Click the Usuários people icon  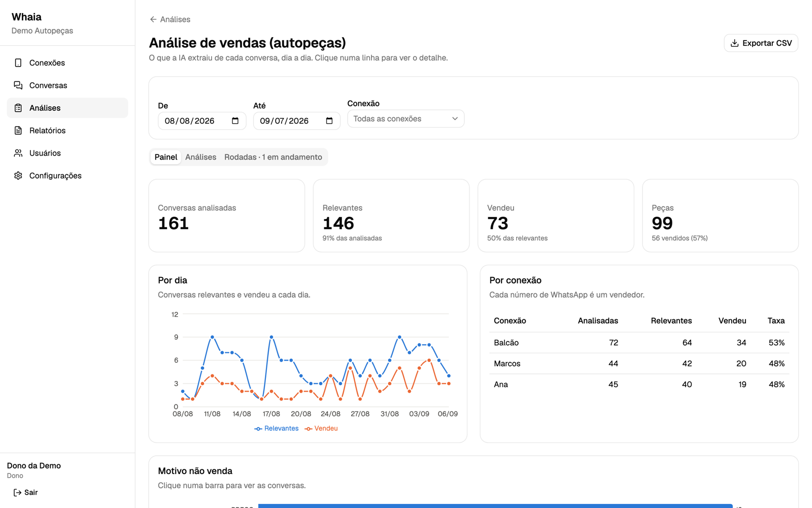click(18, 153)
